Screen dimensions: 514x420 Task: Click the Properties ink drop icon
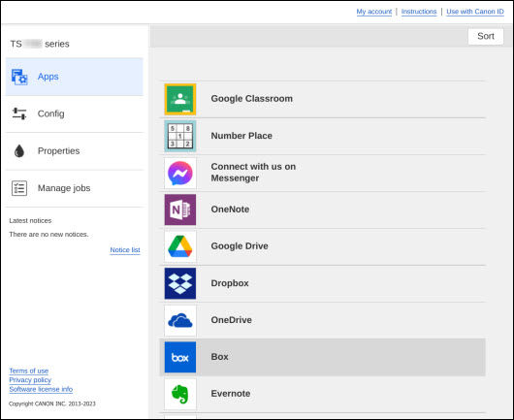tap(19, 150)
